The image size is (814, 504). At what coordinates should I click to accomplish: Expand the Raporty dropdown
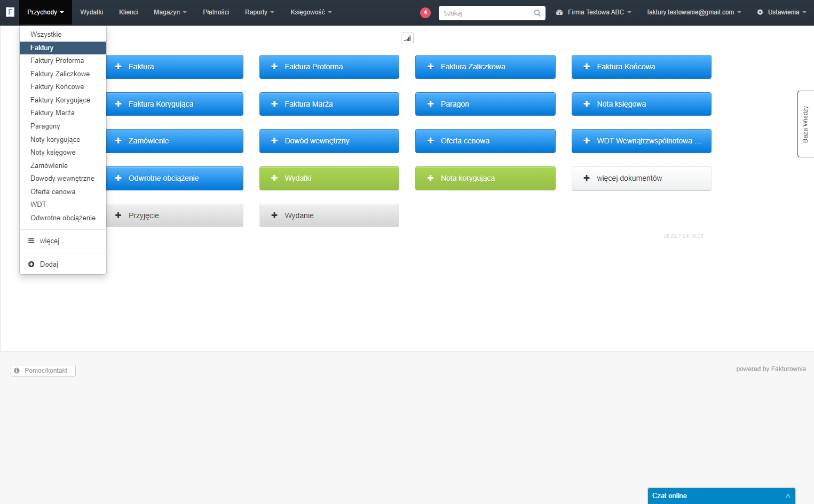tap(259, 12)
